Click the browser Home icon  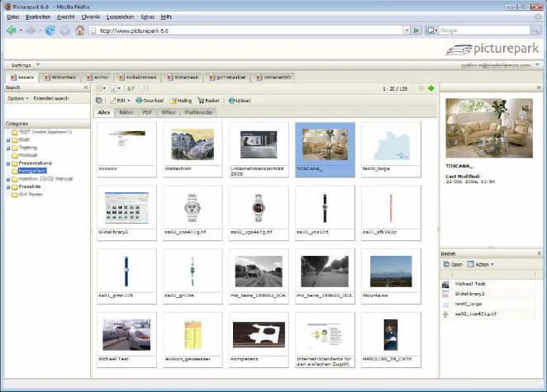point(79,31)
